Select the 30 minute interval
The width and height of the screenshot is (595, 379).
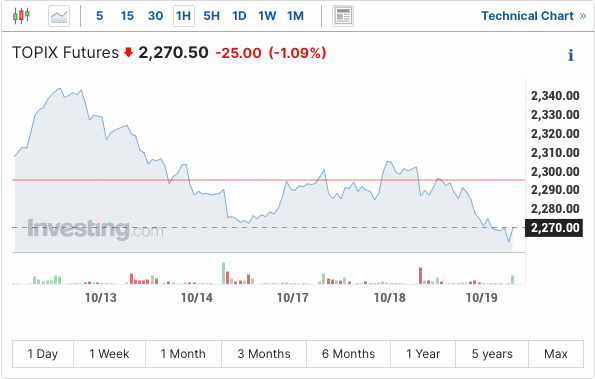(x=156, y=16)
